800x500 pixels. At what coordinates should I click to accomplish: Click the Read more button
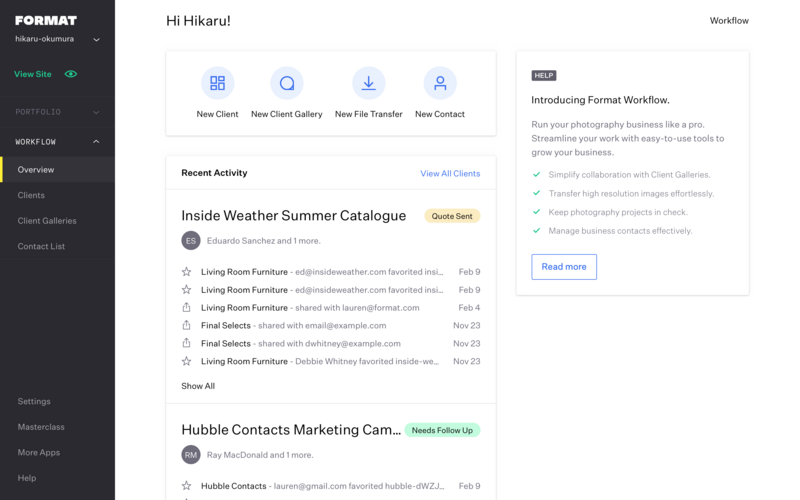pos(564,267)
